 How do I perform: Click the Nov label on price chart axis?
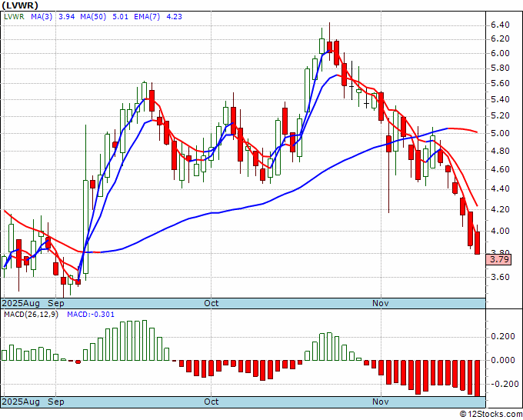(381, 303)
